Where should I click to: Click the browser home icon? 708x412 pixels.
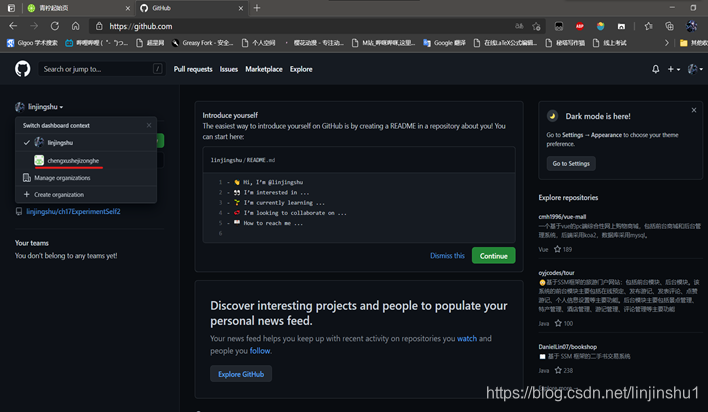(x=75, y=26)
